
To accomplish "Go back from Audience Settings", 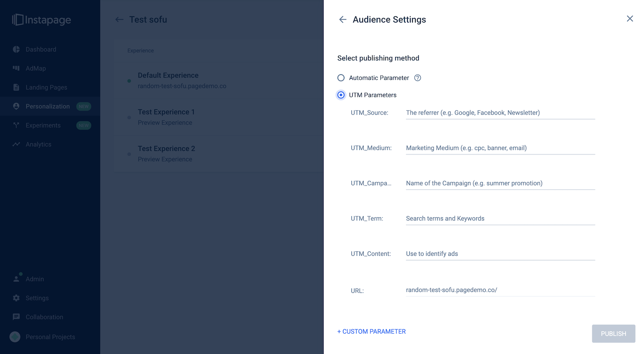I will pos(343,19).
